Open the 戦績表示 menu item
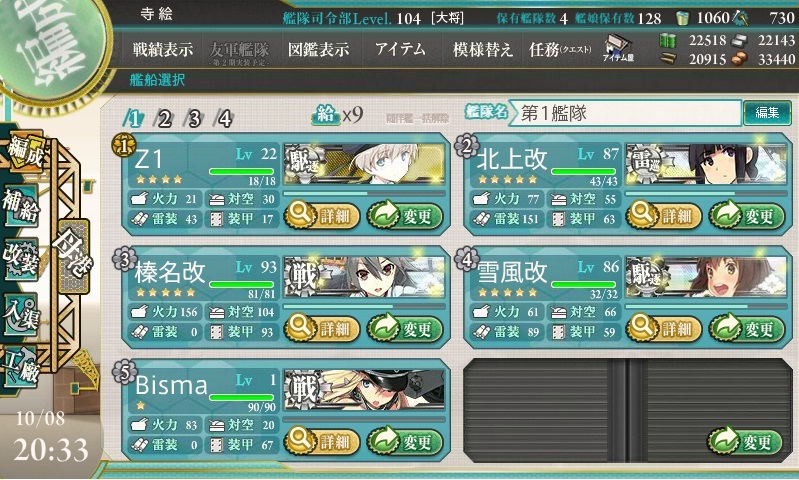799x480 pixels. 163,49
